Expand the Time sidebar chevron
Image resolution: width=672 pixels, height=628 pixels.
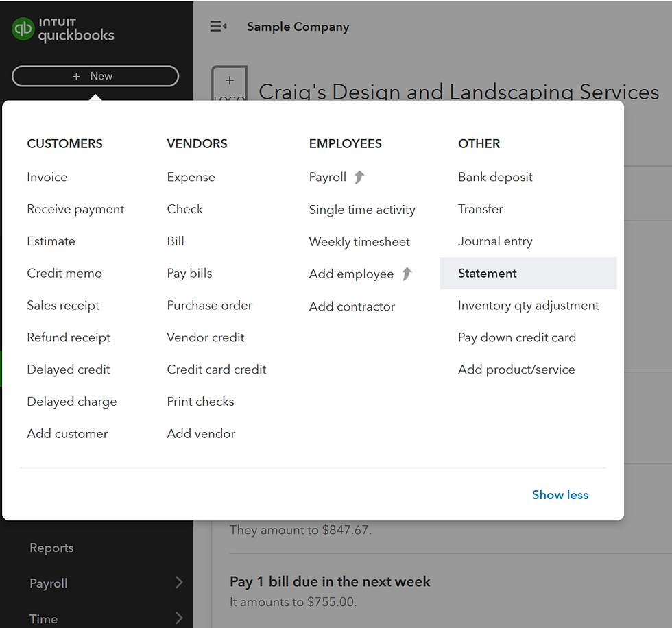tap(178, 618)
